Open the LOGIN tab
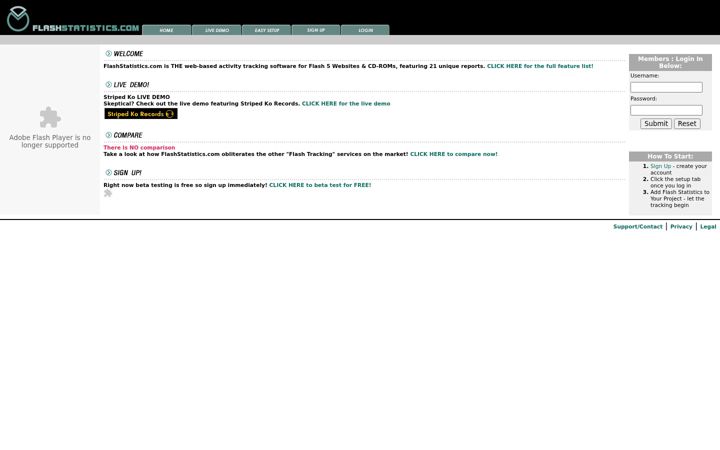The width and height of the screenshot is (720, 450). [x=366, y=30]
